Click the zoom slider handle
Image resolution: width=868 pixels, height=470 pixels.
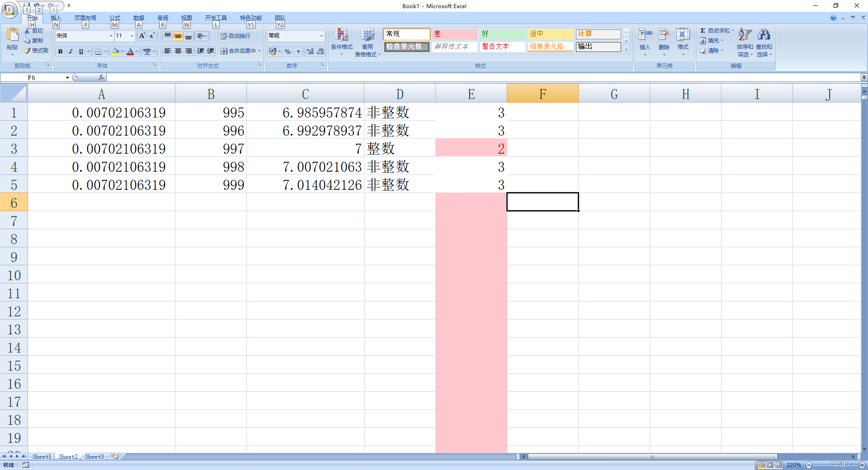pos(844,465)
